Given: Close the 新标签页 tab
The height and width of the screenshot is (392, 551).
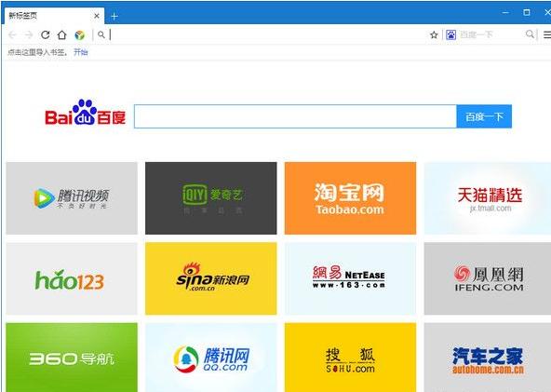Looking at the screenshot, I should click(x=97, y=16).
